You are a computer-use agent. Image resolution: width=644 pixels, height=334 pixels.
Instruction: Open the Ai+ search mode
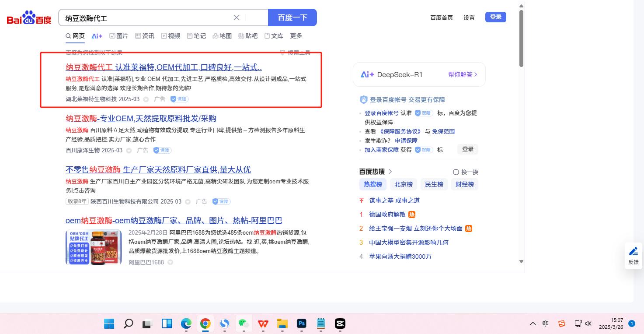97,36
